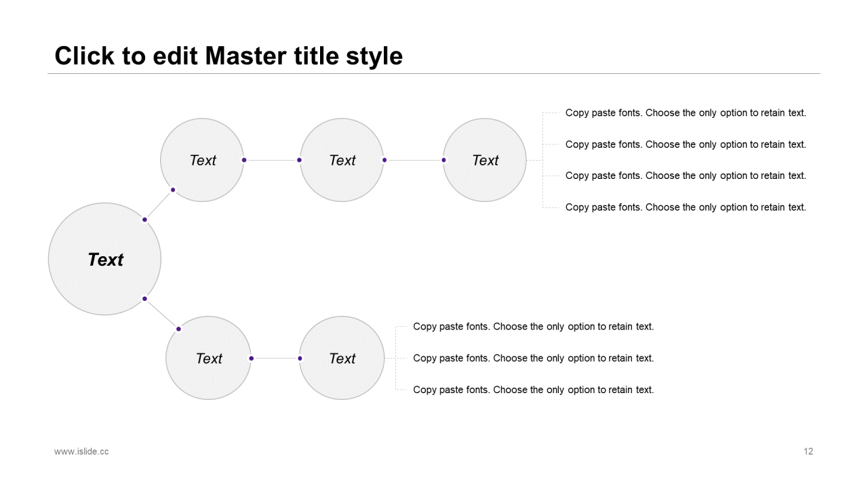868x488 pixels.
Task: Click the upper-row "Text" circle beside the four-line list
Action: 485,160
